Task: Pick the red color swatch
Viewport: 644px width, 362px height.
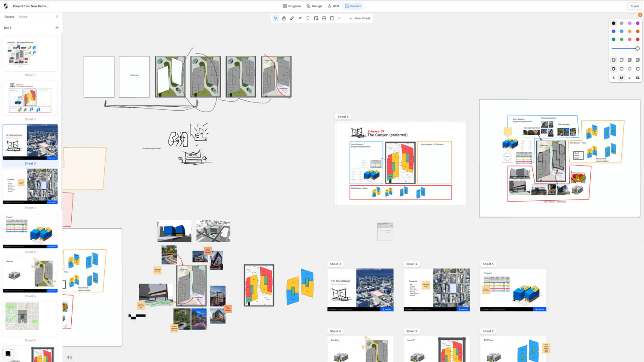Action: pyautogui.click(x=638, y=39)
